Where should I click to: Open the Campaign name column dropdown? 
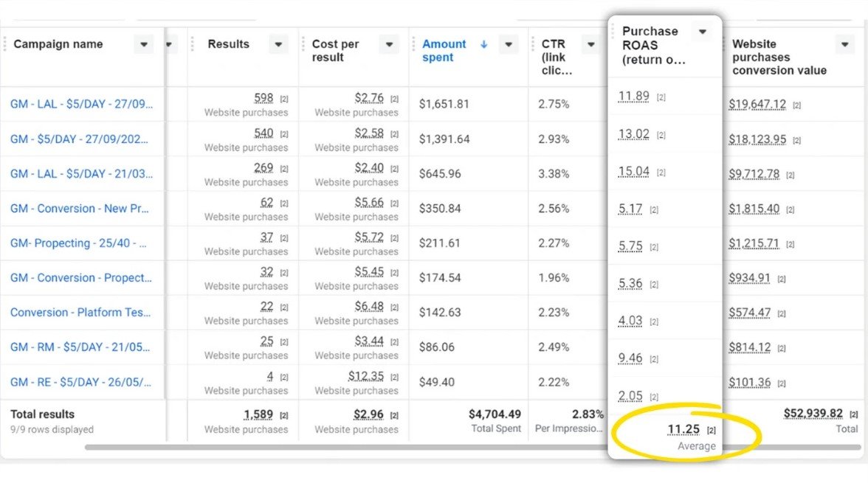[143, 44]
